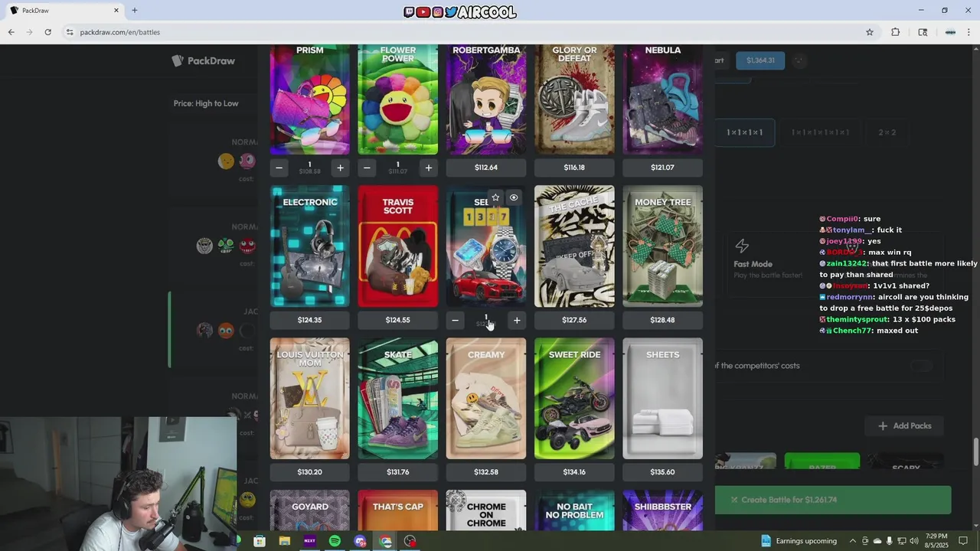Pick The Cache pack card
Screen dimensions: 980x551
(574, 246)
